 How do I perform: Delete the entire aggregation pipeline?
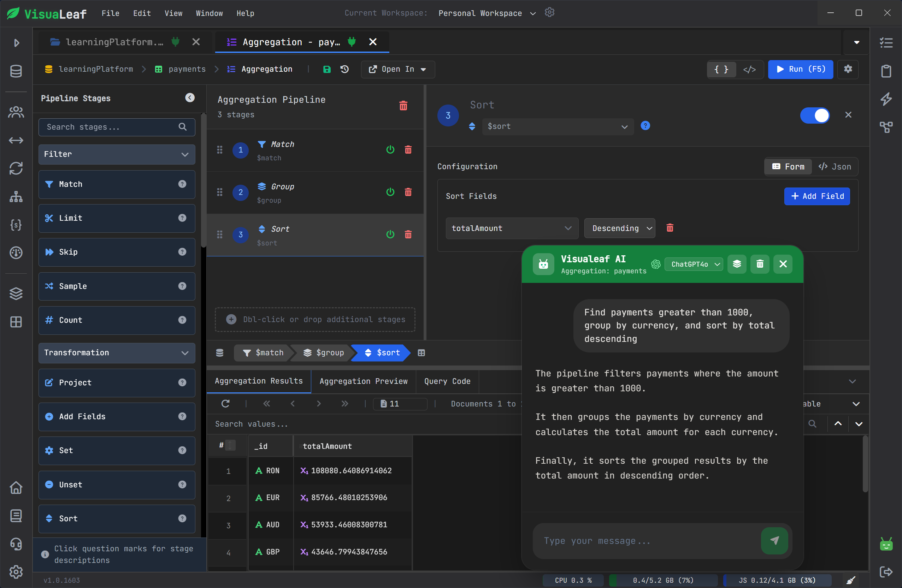(x=403, y=106)
